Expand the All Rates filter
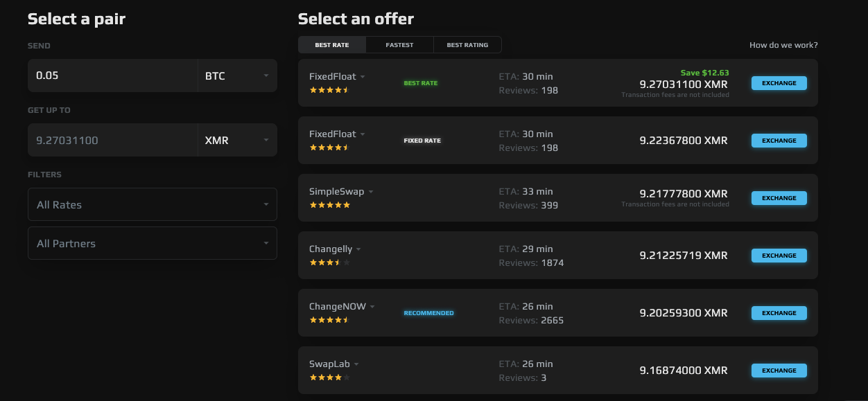This screenshot has width=868, height=401. [153, 204]
